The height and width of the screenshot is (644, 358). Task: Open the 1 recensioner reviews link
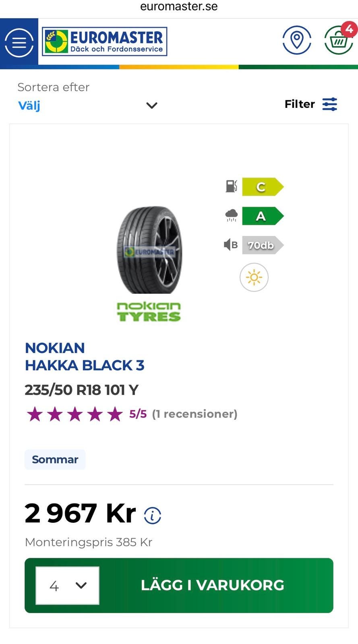click(195, 414)
